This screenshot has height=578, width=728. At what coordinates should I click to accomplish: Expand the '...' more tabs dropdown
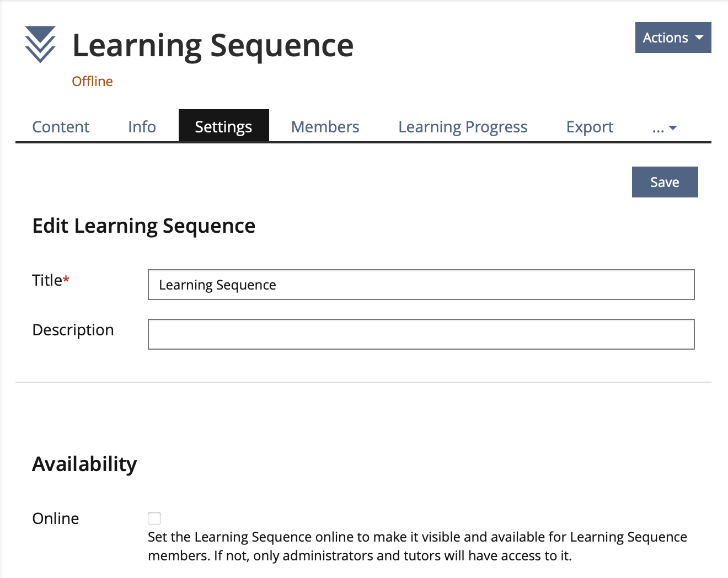[x=664, y=128]
